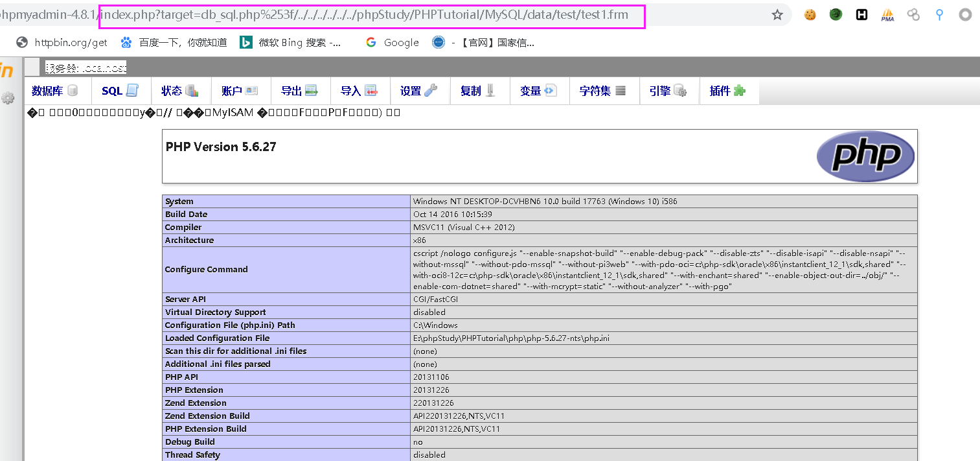980x461 pixels.
Task: Open the 数据库 (Databases) tab icon
Action: point(72,91)
